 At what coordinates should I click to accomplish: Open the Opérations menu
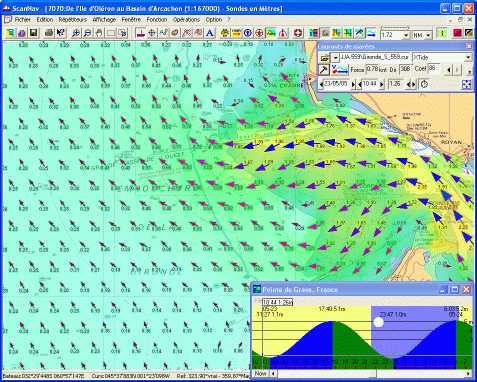pos(186,20)
